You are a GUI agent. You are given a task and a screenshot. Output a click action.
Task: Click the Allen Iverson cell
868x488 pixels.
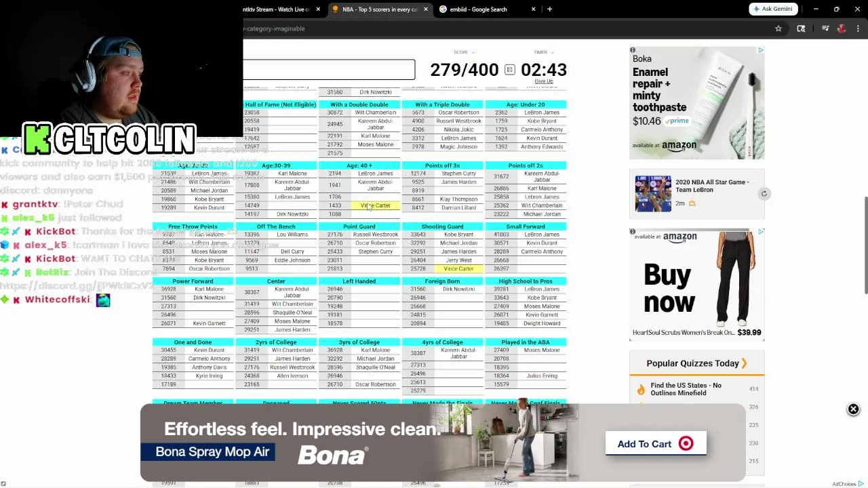(x=292, y=375)
